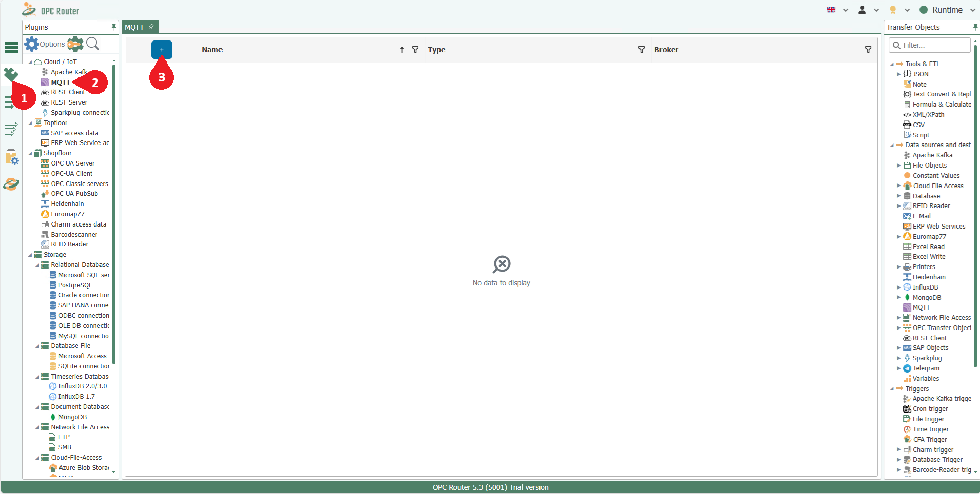980x494 pixels.
Task: Open the orbit-logo sidebar icon
Action: 11,183
